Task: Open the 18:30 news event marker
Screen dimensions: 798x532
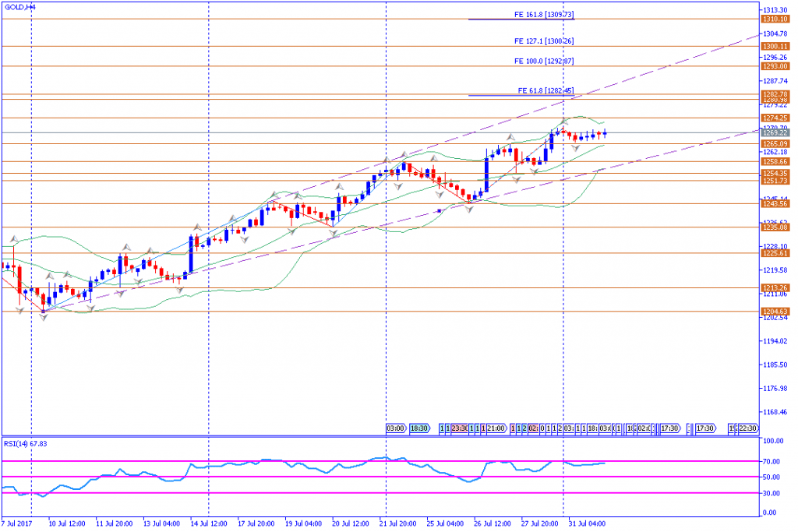Action: click(x=419, y=428)
